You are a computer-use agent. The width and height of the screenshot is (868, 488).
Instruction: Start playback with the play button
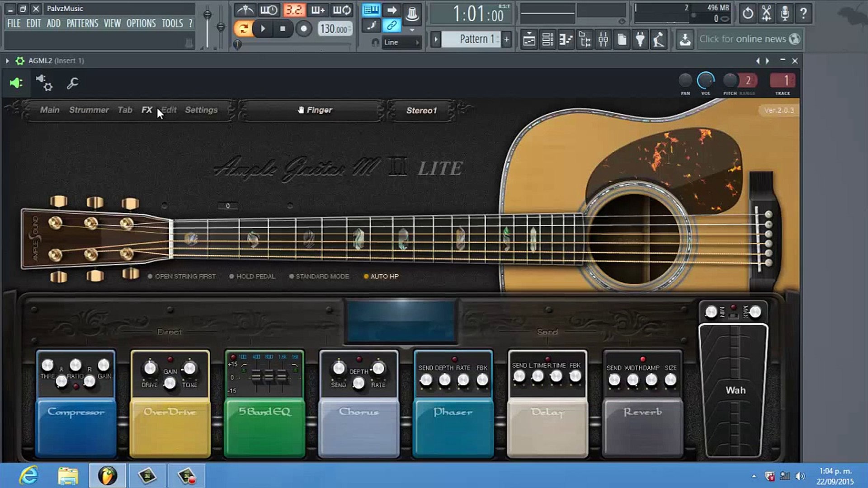pos(263,29)
